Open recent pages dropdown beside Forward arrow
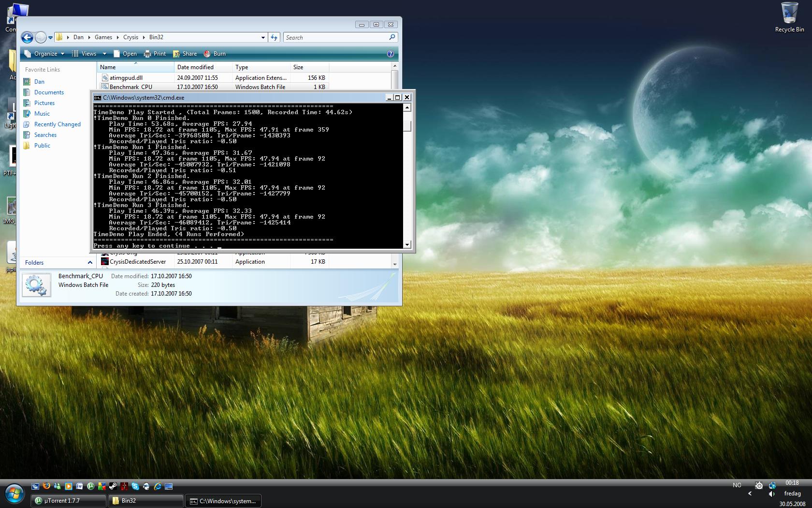The image size is (812, 508). pyautogui.click(x=50, y=38)
